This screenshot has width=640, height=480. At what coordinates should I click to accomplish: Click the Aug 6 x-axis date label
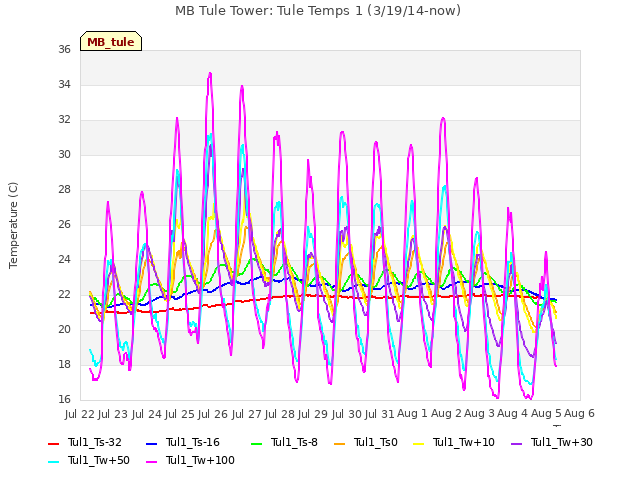point(579,414)
